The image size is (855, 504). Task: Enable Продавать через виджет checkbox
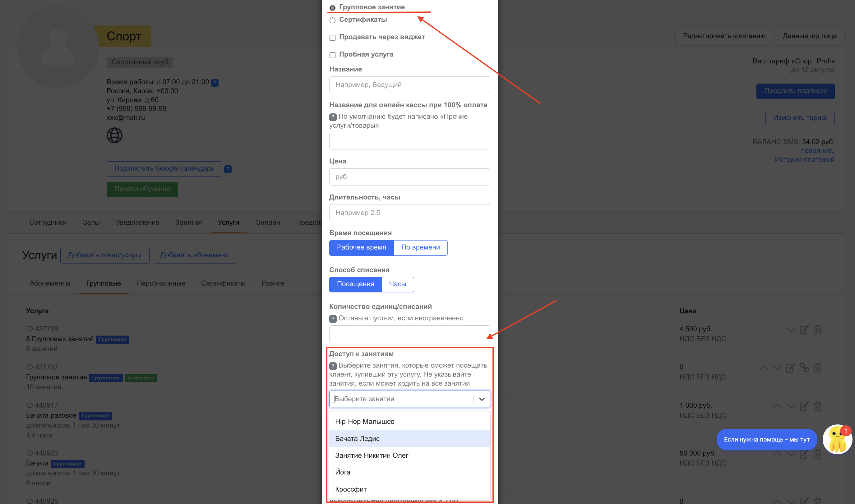[332, 37]
